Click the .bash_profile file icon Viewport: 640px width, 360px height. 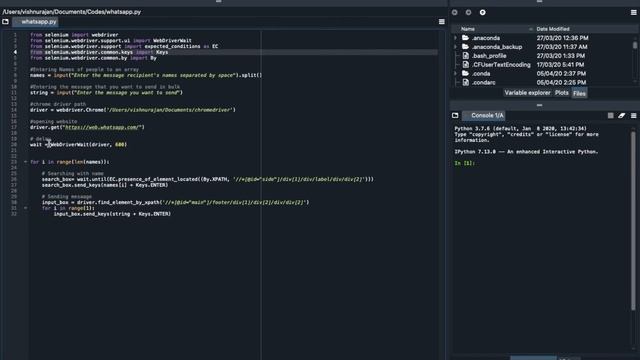point(465,56)
